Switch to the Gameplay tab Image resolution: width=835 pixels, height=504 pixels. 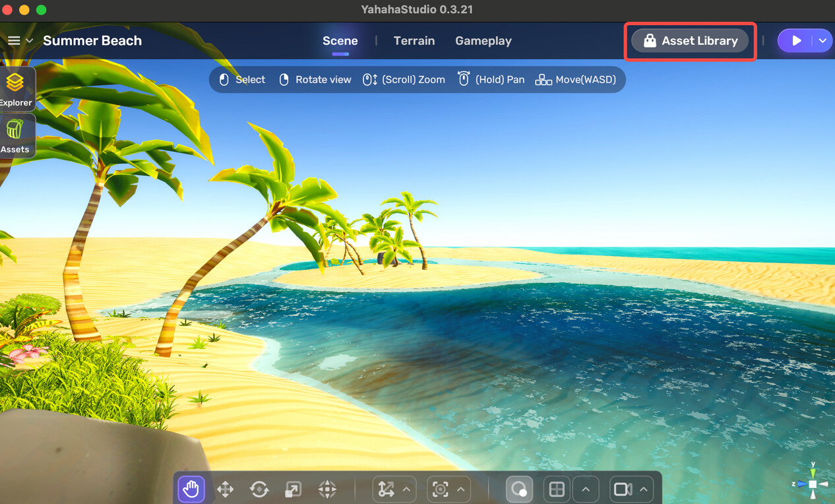(x=483, y=41)
